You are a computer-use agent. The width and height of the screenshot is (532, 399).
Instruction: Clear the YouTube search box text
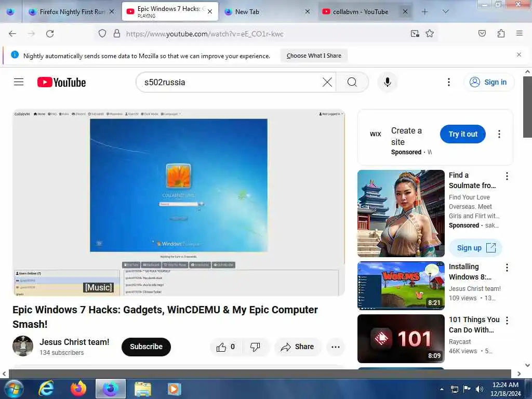pos(327,82)
